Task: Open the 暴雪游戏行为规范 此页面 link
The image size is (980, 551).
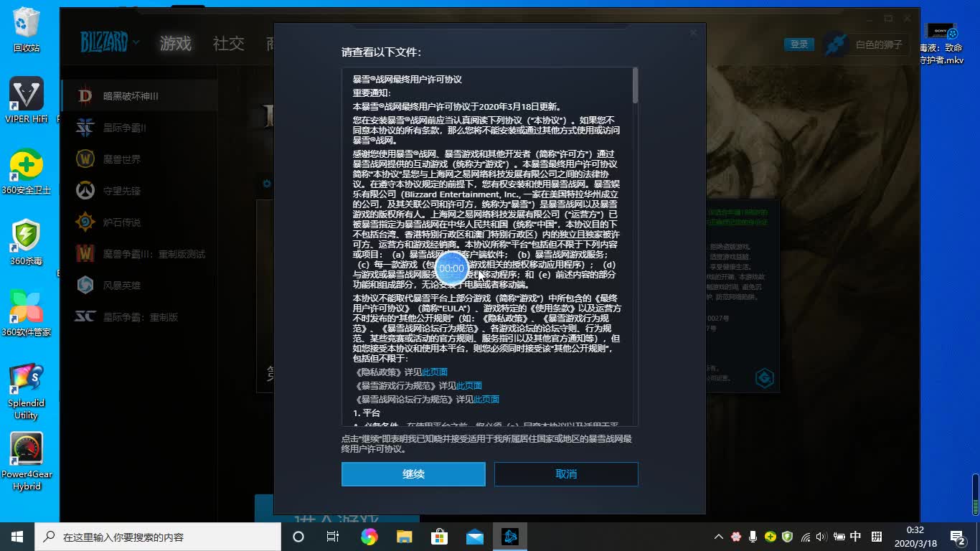Action: 469,385
